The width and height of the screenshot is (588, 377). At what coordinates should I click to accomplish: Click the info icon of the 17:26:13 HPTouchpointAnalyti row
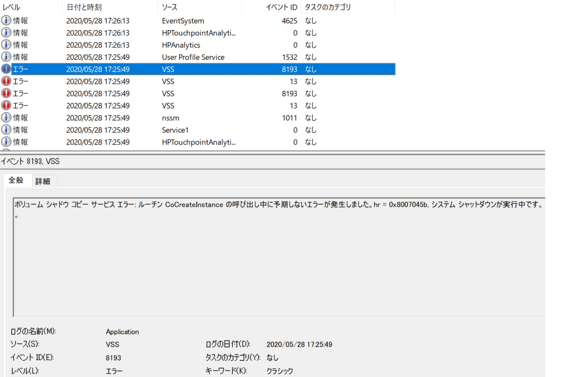coord(6,33)
